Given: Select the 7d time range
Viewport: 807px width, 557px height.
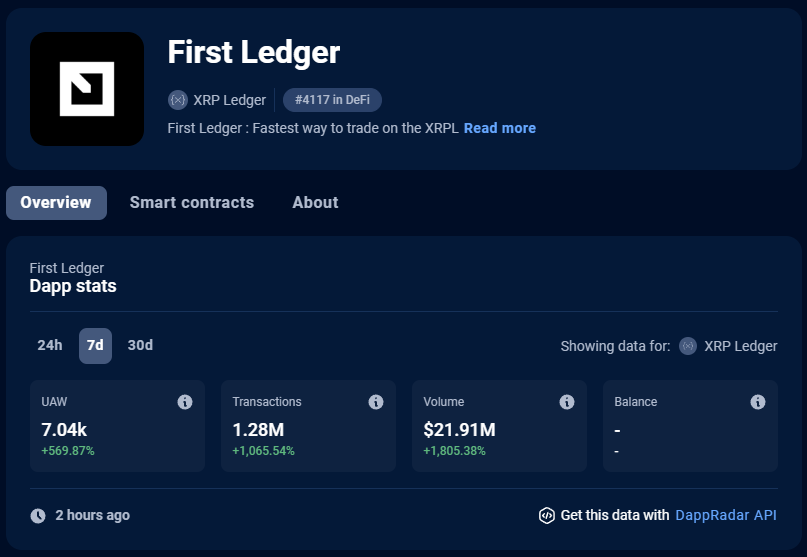Looking at the screenshot, I should pos(95,345).
